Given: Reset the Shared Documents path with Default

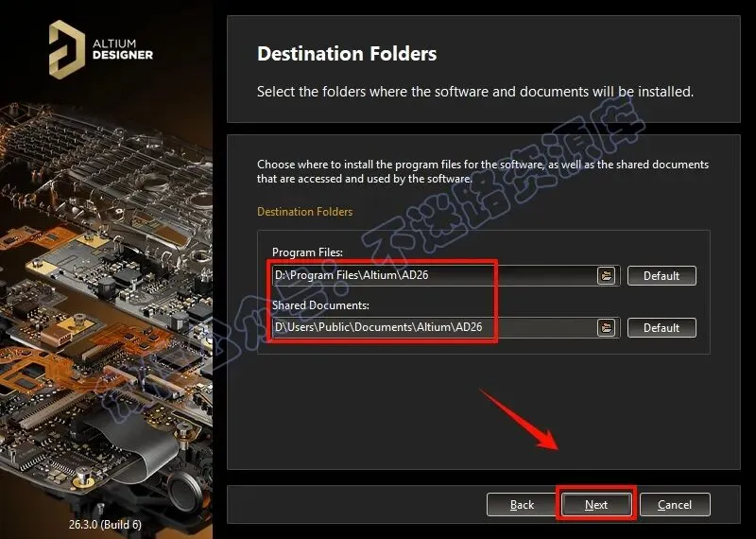Looking at the screenshot, I should 661,327.
